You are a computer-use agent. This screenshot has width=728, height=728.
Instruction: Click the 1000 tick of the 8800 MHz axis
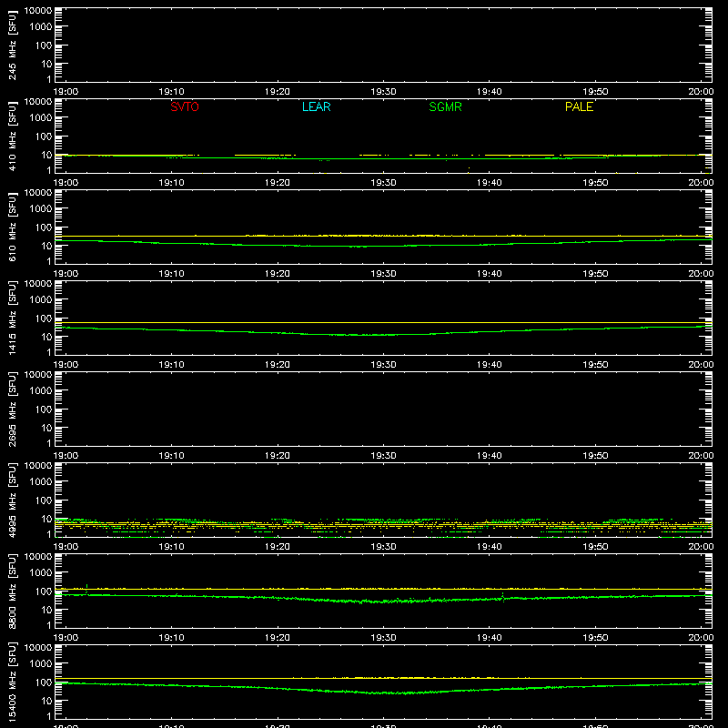tap(41, 572)
